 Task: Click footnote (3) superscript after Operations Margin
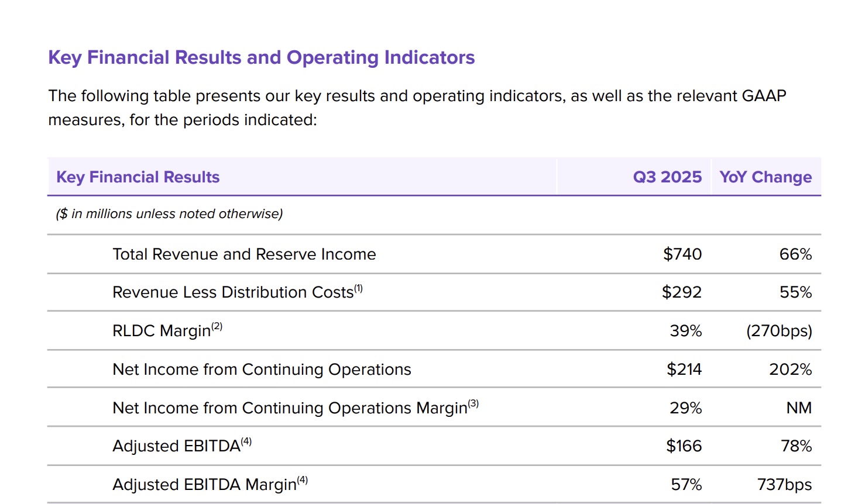click(473, 403)
